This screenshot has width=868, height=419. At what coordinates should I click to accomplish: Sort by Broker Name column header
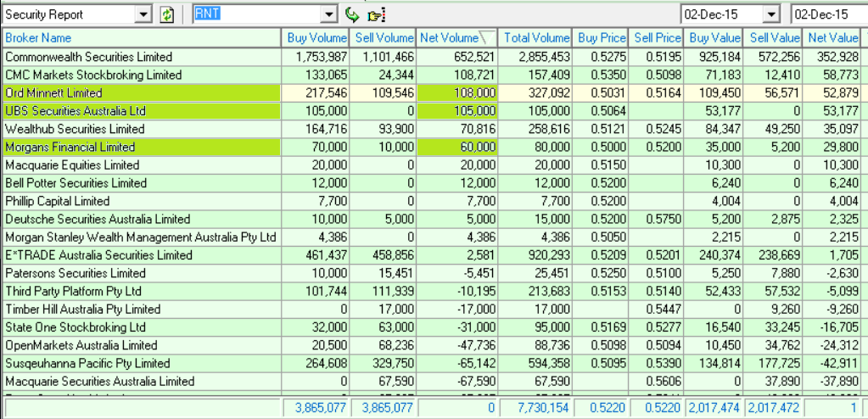(x=142, y=37)
